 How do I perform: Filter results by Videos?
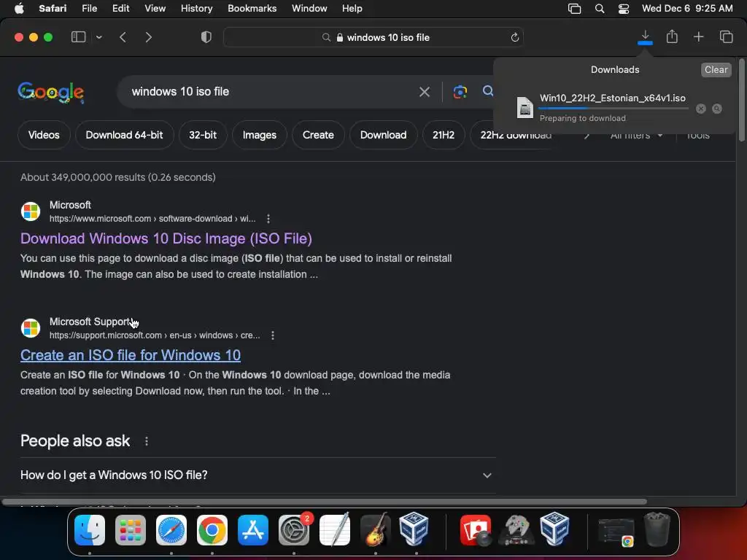point(44,135)
